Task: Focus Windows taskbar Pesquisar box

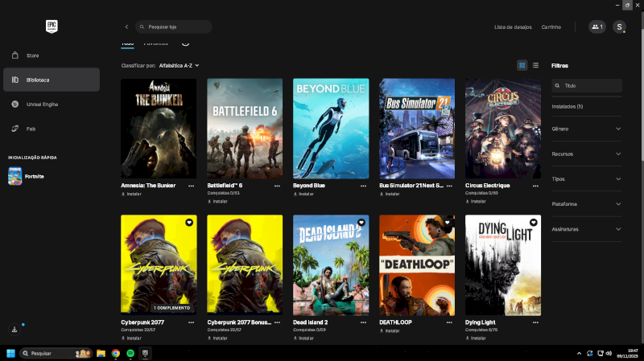Action: tap(56, 353)
